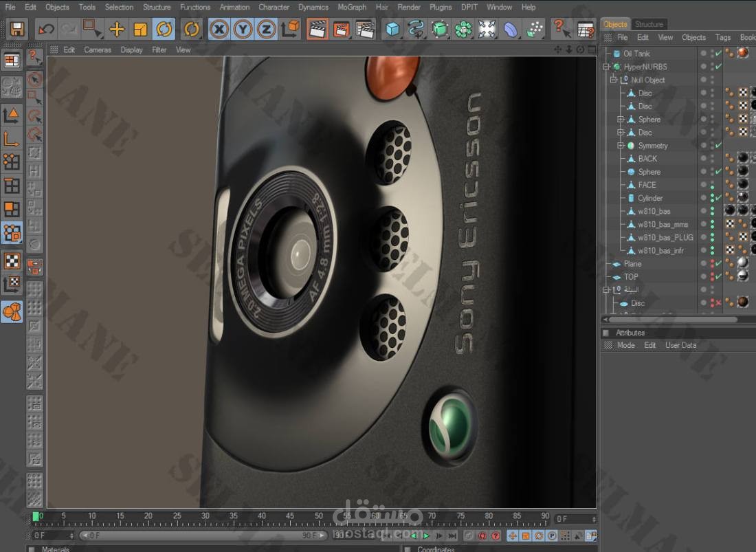Toggle the Z axis lock
756x552 pixels.
[266, 30]
